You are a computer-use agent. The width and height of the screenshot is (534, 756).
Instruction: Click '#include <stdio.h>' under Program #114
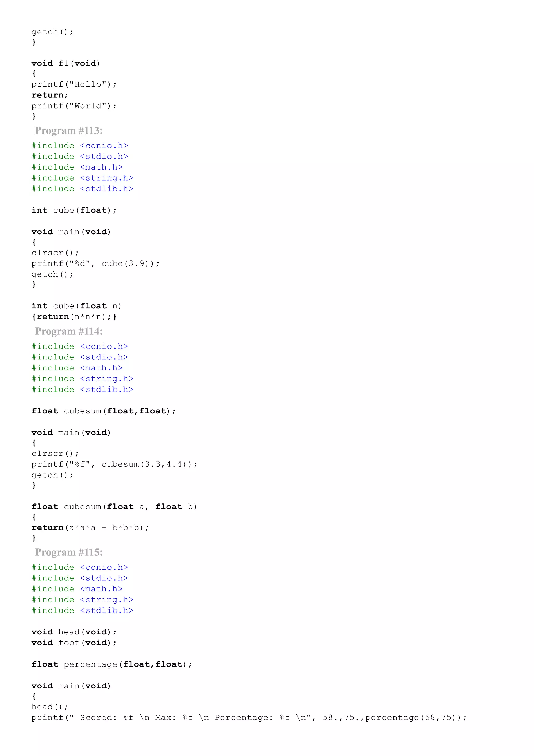80,357
